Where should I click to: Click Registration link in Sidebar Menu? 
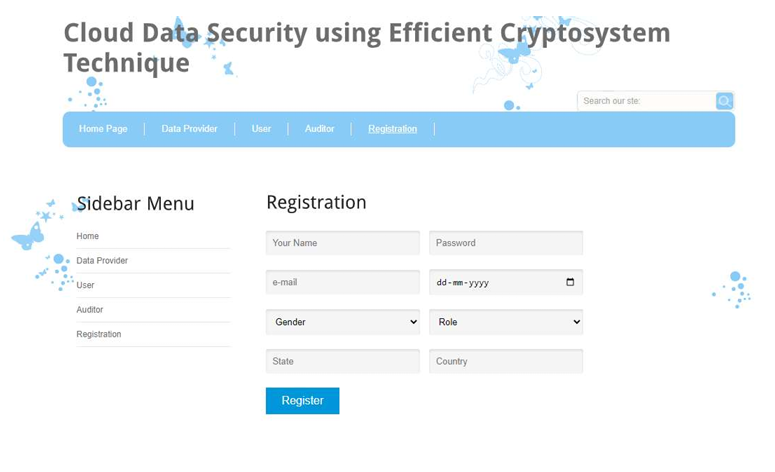click(99, 334)
